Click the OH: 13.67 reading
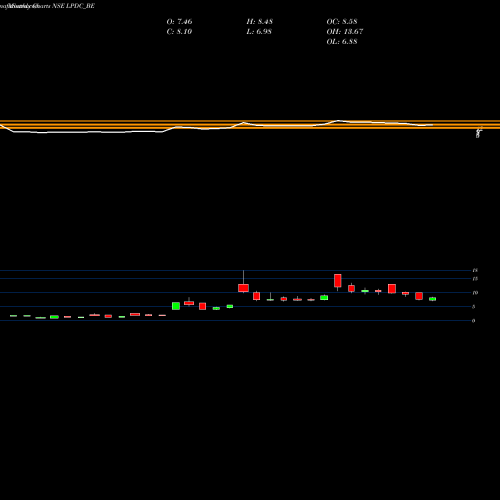The height and width of the screenshot is (500, 500). click(345, 32)
